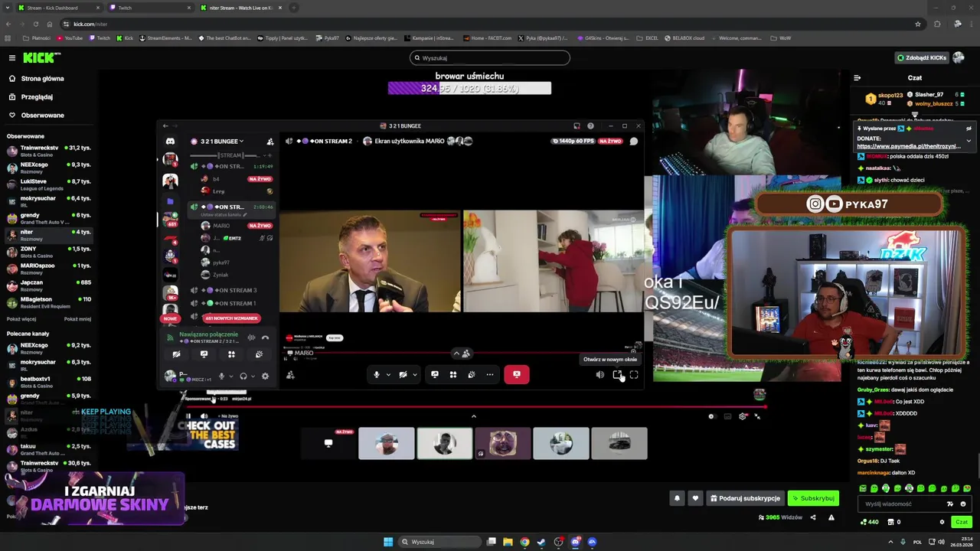This screenshot has width=980, height=551.
Task: Click the Subskrybuj button
Action: [x=813, y=498]
